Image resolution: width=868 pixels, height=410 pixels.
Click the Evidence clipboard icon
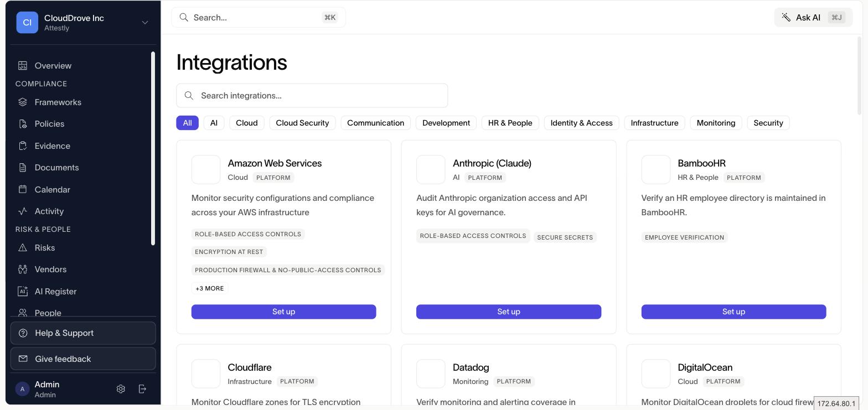tap(23, 146)
